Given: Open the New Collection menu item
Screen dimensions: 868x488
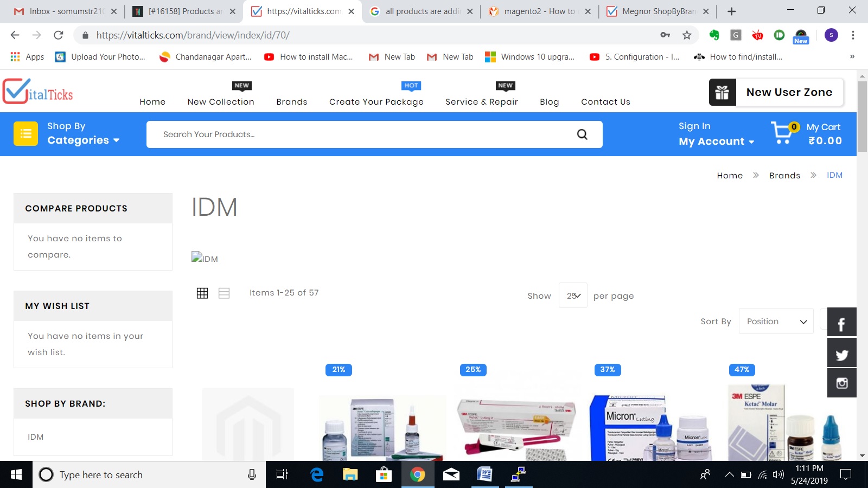Looking at the screenshot, I should [x=221, y=102].
